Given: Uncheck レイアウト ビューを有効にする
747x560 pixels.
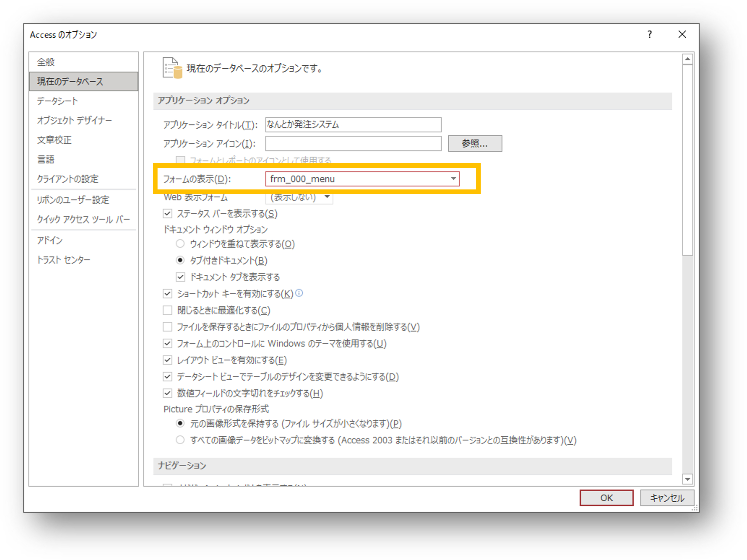Looking at the screenshot, I should (x=168, y=360).
